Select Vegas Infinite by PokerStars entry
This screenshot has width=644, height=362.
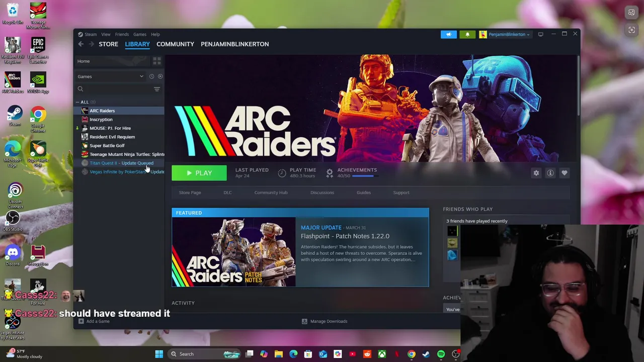point(119,172)
